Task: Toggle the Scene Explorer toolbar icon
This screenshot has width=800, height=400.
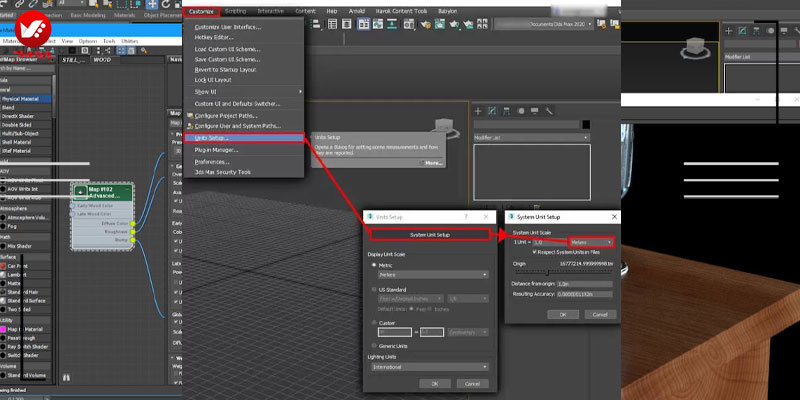Action: pos(332,24)
